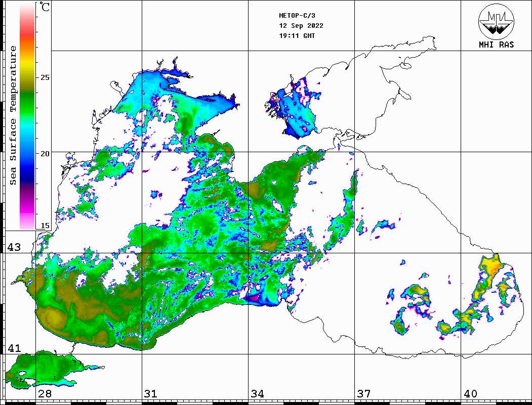Click longitude label '34'

click(257, 393)
